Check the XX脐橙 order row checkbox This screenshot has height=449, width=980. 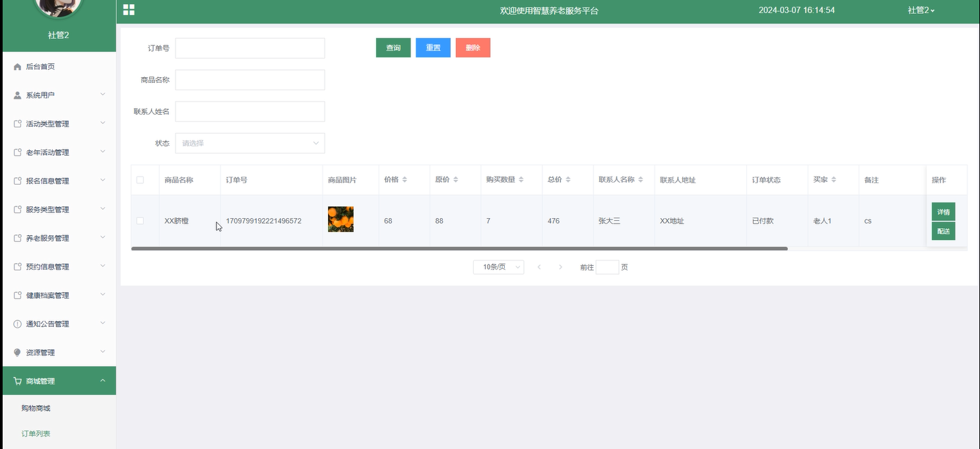140,221
